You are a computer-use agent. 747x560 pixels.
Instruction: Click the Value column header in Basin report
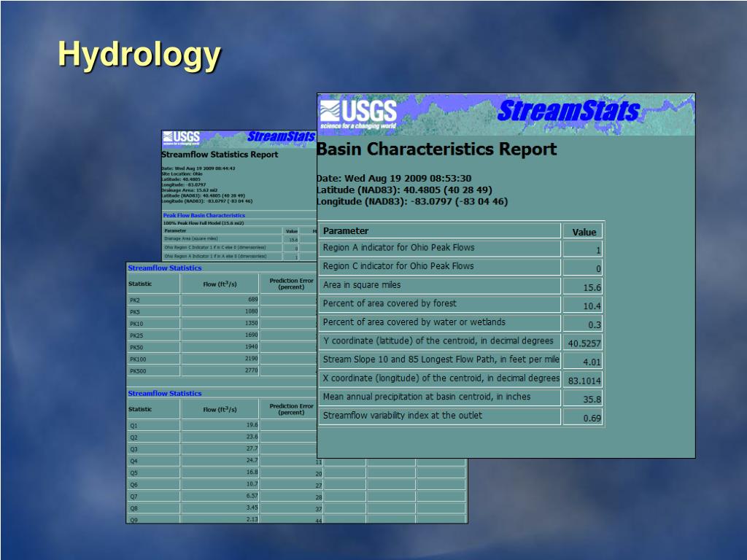click(x=583, y=232)
